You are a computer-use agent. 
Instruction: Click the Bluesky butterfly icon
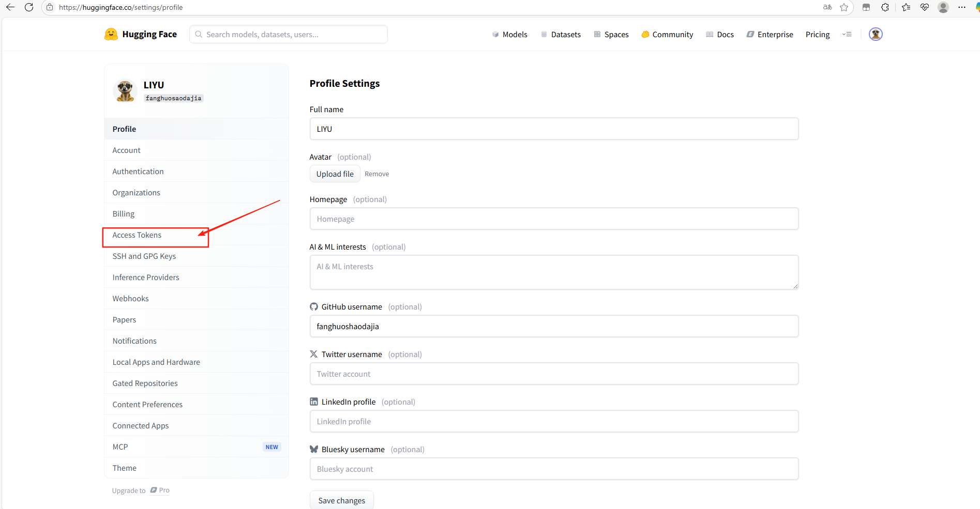314,449
